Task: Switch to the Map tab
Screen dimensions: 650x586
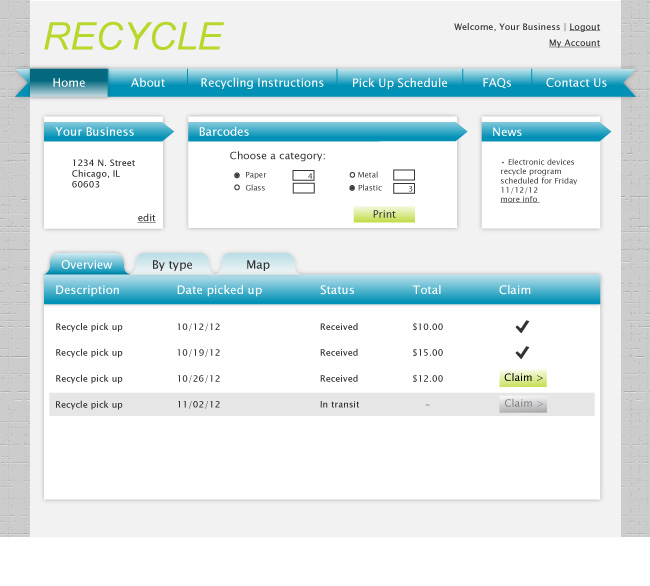Action: [x=258, y=264]
